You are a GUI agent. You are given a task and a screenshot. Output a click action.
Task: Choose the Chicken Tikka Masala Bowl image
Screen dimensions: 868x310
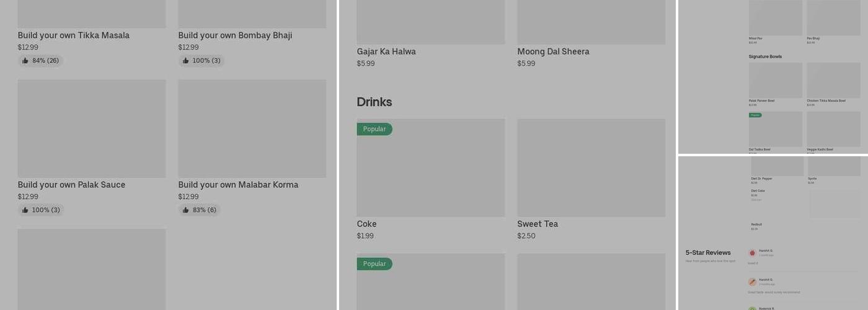pyautogui.click(x=833, y=80)
